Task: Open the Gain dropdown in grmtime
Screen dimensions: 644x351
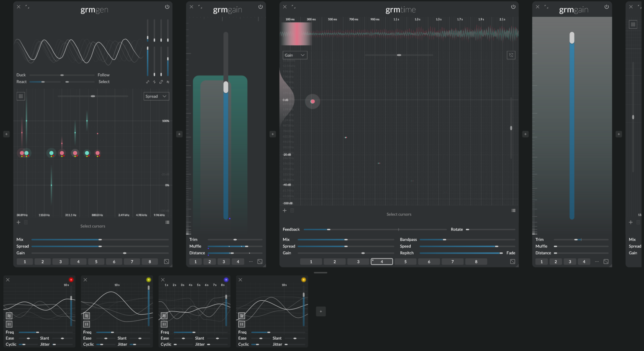Action: pyautogui.click(x=295, y=55)
